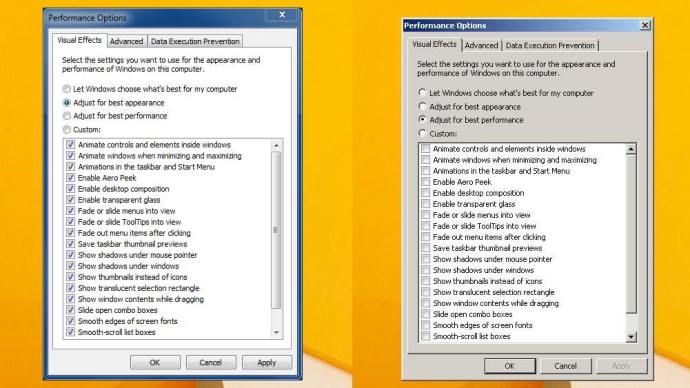
Task: Select Let Windows choose option in right dialog
Action: pos(422,93)
